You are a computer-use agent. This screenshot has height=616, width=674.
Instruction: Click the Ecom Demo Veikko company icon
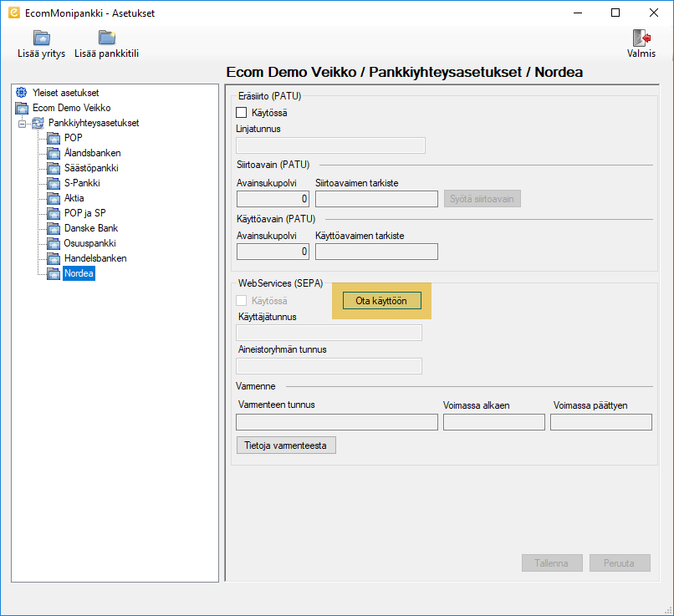click(x=22, y=108)
